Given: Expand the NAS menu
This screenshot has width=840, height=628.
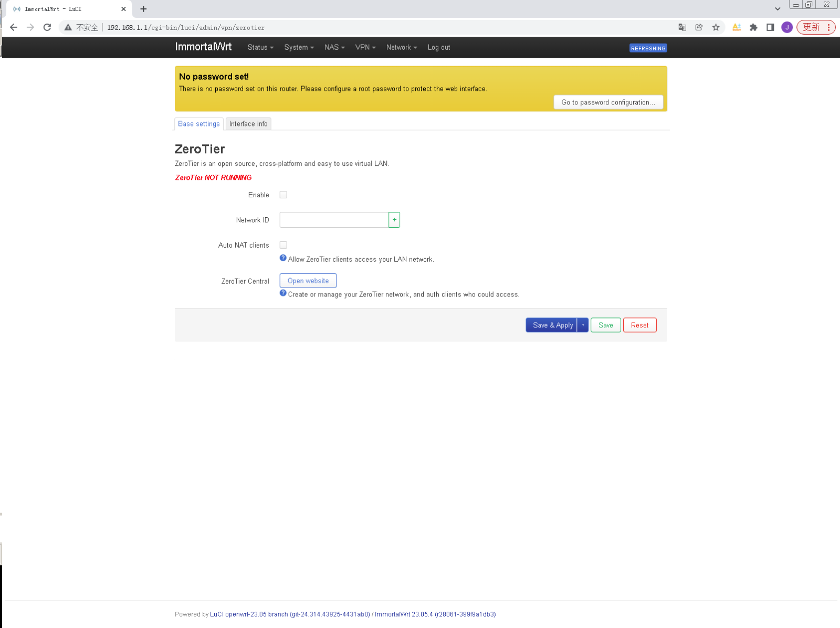Looking at the screenshot, I should point(334,47).
